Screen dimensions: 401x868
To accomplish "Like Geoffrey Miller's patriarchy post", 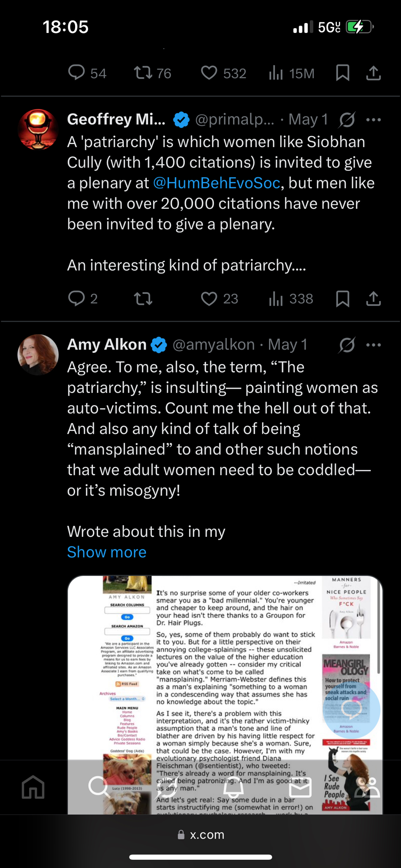I will tap(209, 299).
